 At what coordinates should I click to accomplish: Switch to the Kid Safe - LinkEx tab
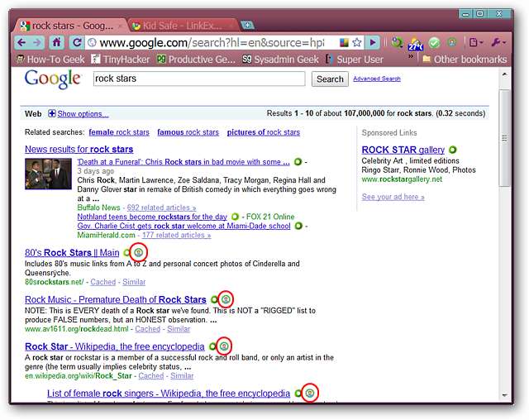point(182,25)
